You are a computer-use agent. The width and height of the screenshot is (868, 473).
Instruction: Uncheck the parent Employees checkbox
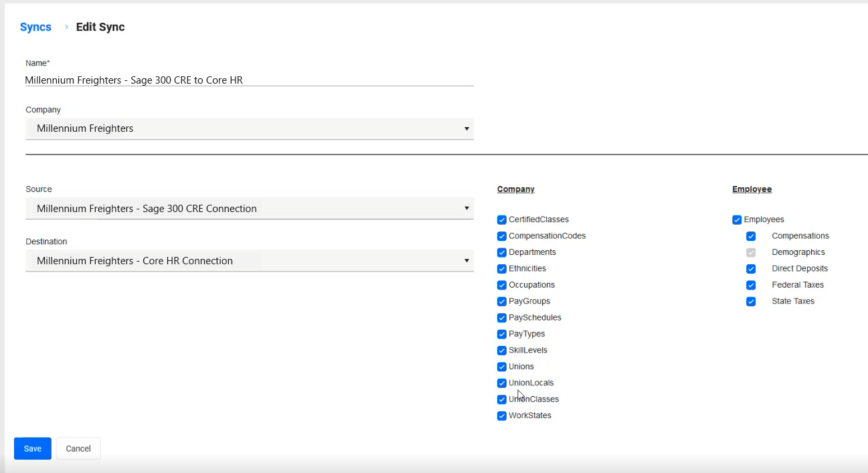737,219
